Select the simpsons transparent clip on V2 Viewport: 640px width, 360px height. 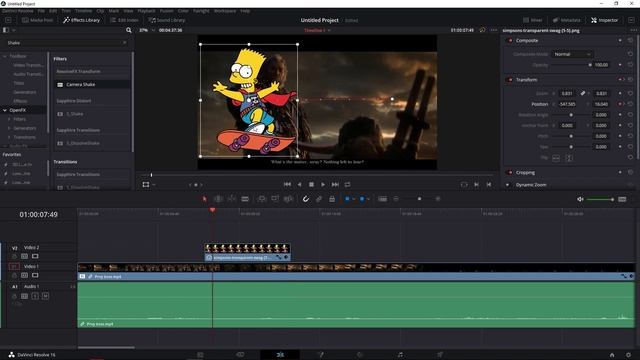[x=247, y=253]
